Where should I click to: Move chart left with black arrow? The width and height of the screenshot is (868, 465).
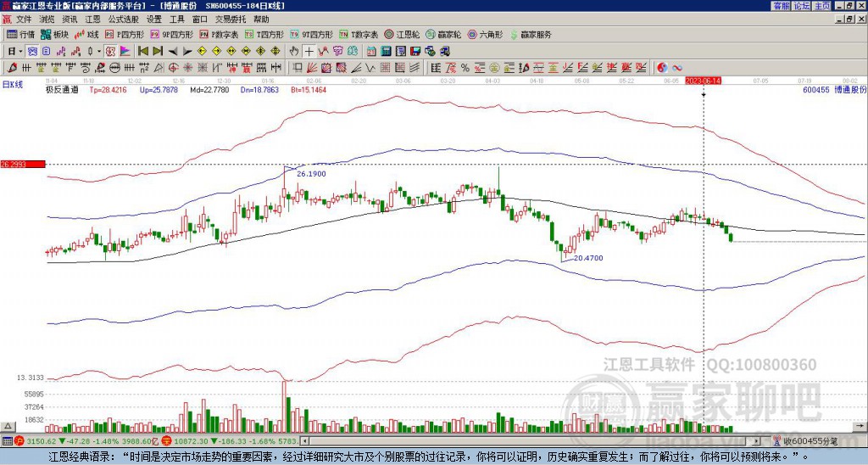coord(173,52)
